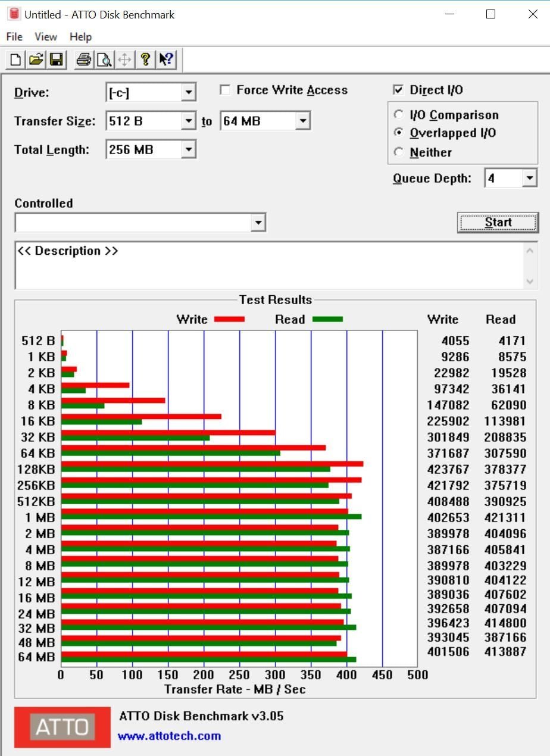Open the Queue Depth dropdown
The width and height of the screenshot is (550, 756).
pos(530,178)
